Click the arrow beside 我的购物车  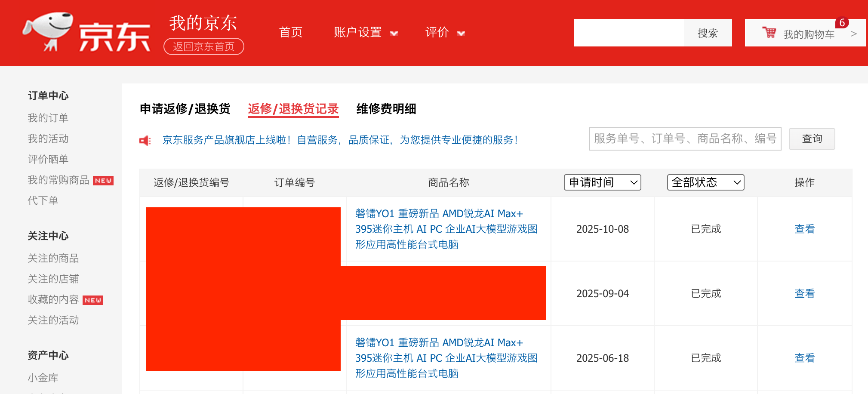[x=853, y=34]
